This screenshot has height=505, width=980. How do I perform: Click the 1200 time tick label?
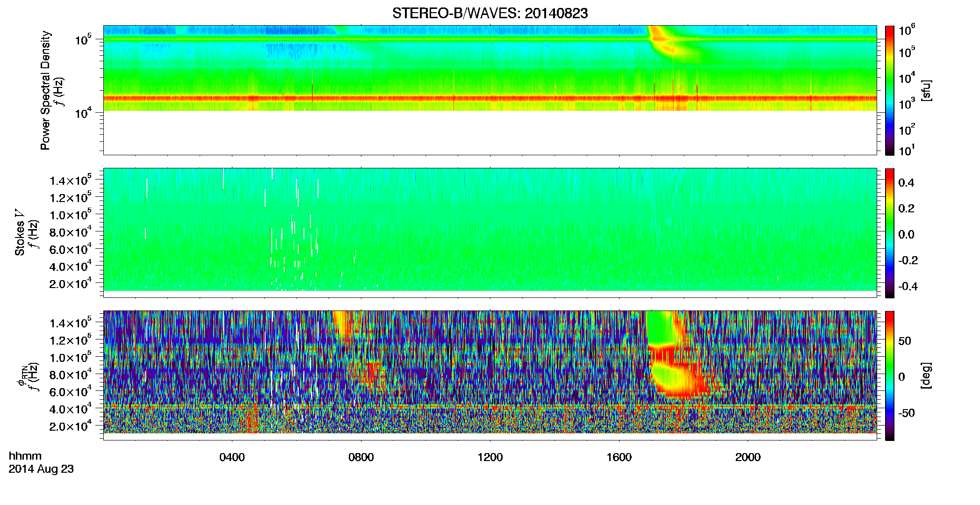[x=490, y=457]
